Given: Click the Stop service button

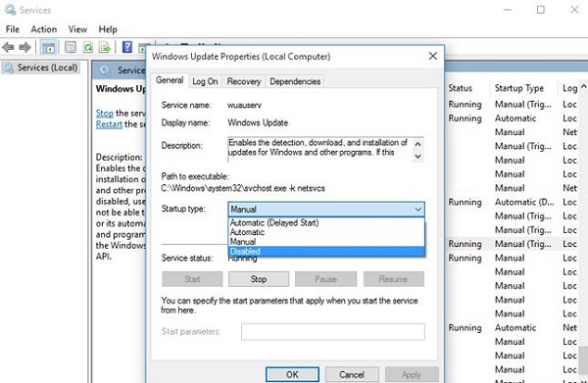Looking at the screenshot, I should click(259, 279).
